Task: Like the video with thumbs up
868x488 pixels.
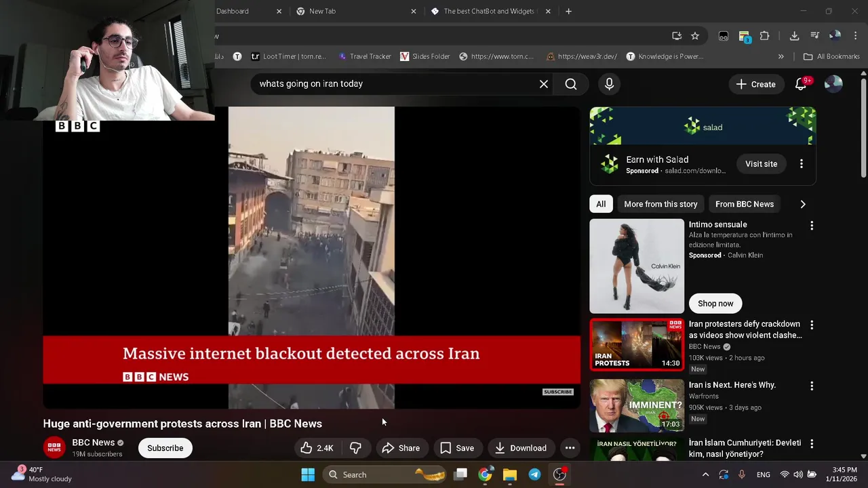Action: click(x=317, y=448)
